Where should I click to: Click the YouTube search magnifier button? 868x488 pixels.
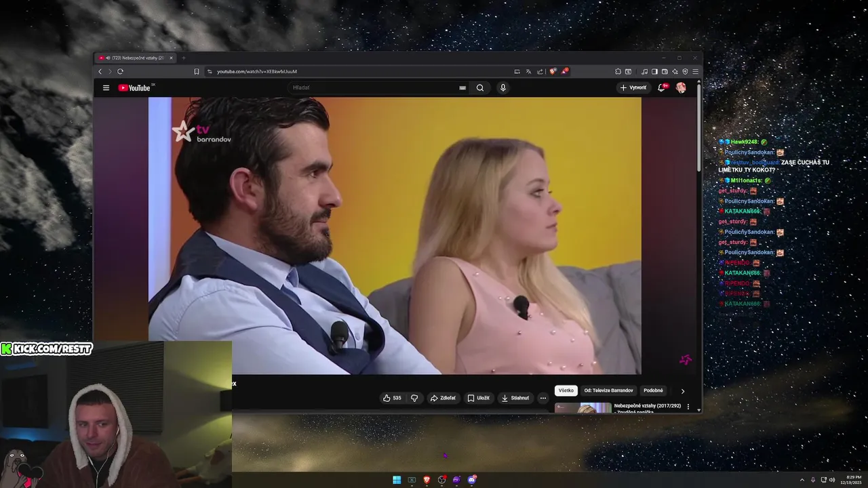[x=480, y=87]
